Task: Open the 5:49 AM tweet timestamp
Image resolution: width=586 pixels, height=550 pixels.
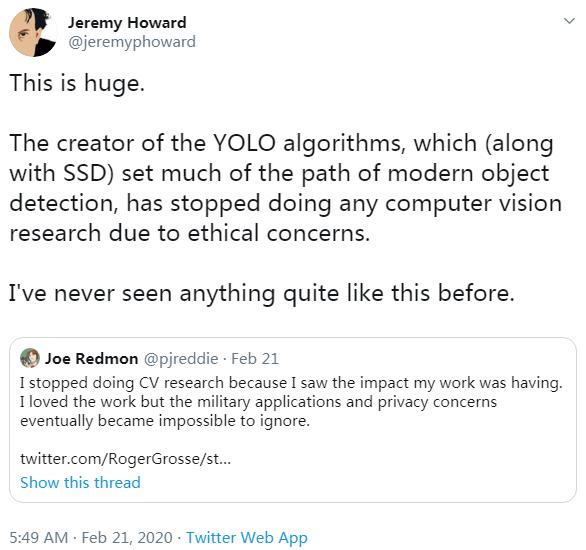Action: (38, 538)
